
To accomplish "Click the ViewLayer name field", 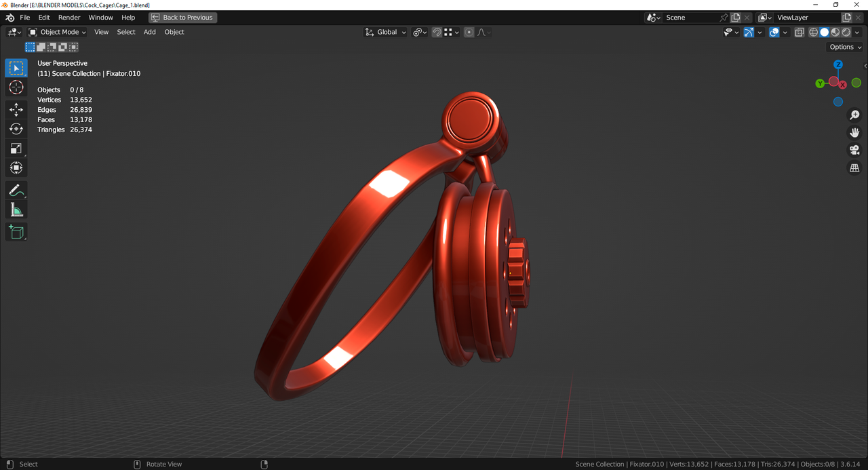I will click(807, 18).
